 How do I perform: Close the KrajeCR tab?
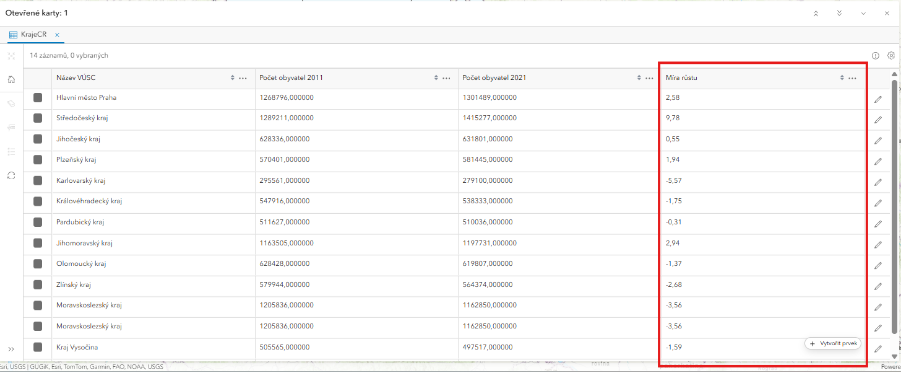coord(57,35)
